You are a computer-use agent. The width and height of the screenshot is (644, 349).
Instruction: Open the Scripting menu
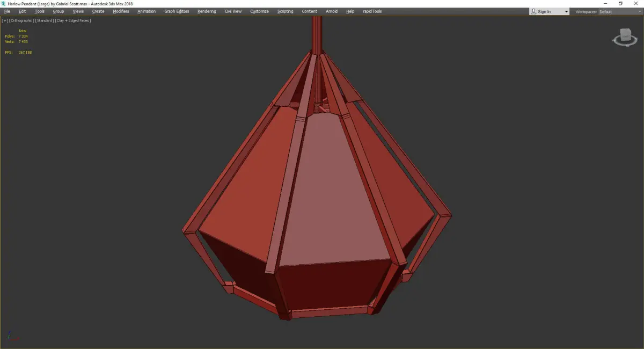pyautogui.click(x=285, y=11)
